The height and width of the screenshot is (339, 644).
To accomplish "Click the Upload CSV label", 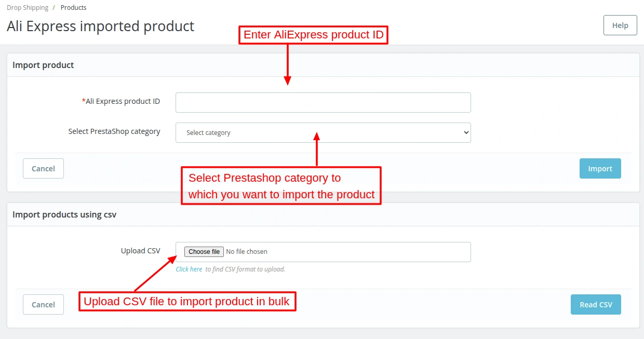I will (140, 250).
